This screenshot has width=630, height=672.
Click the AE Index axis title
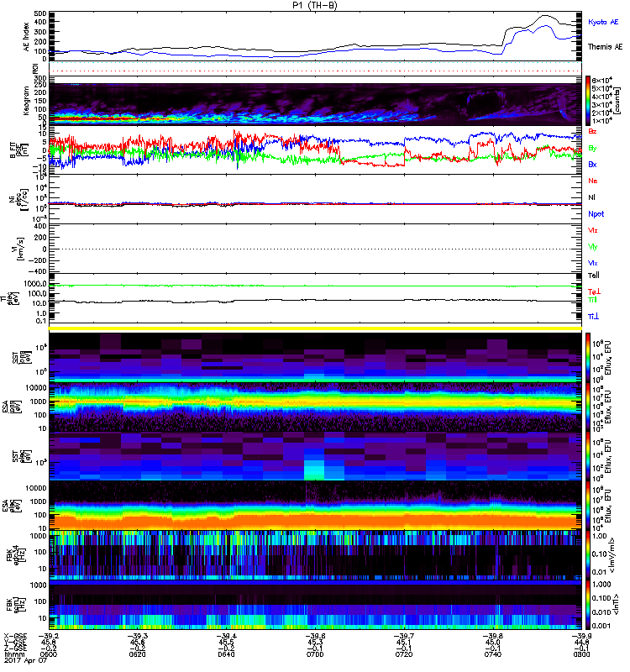tap(27, 37)
